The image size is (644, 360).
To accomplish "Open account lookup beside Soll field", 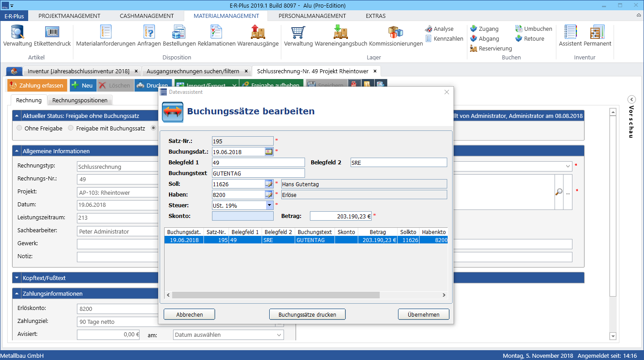I will tap(269, 184).
